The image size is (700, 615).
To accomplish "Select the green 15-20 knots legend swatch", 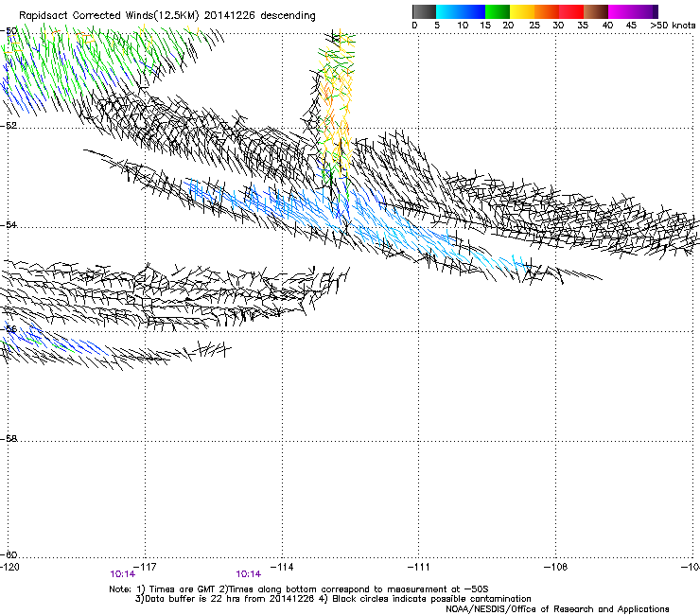I will pos(498,11).
